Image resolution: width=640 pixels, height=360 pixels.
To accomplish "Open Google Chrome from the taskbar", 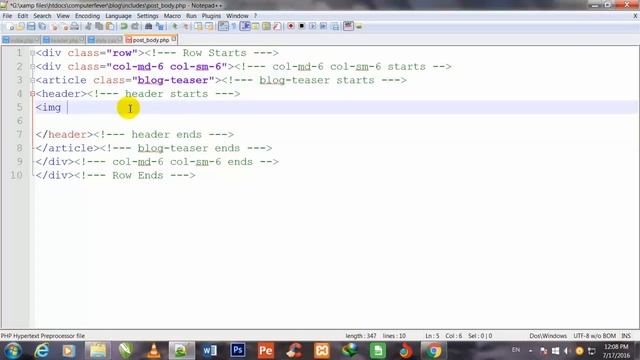I will click(433, 351).
